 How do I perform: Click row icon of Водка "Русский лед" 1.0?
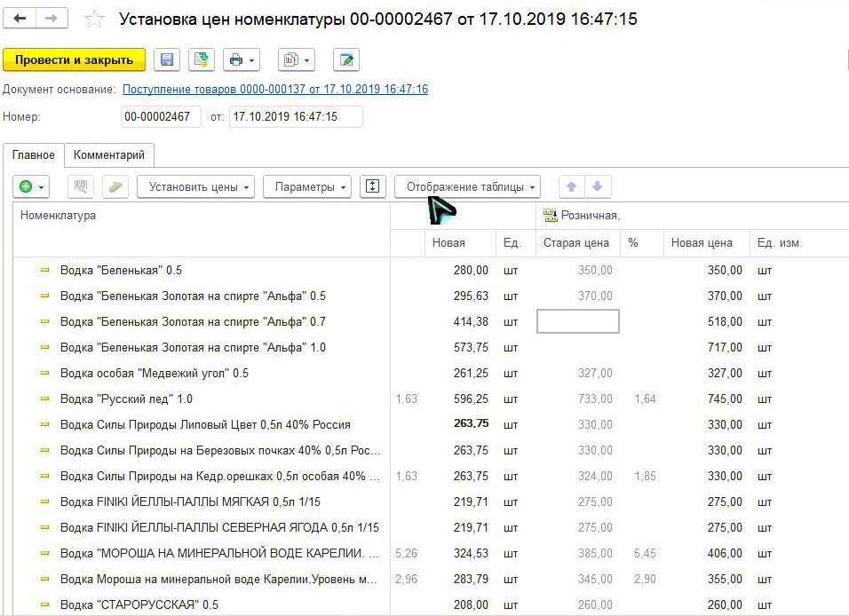tap(45, 399)
